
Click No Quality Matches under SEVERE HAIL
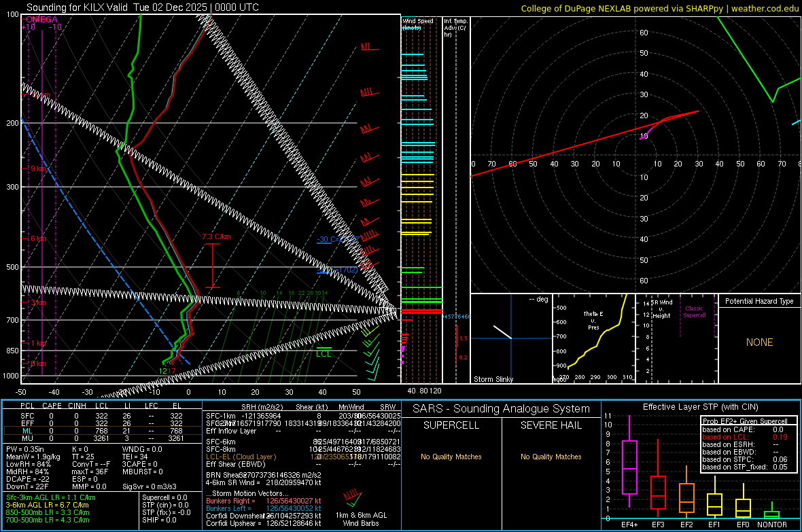[x=551, y=457]
